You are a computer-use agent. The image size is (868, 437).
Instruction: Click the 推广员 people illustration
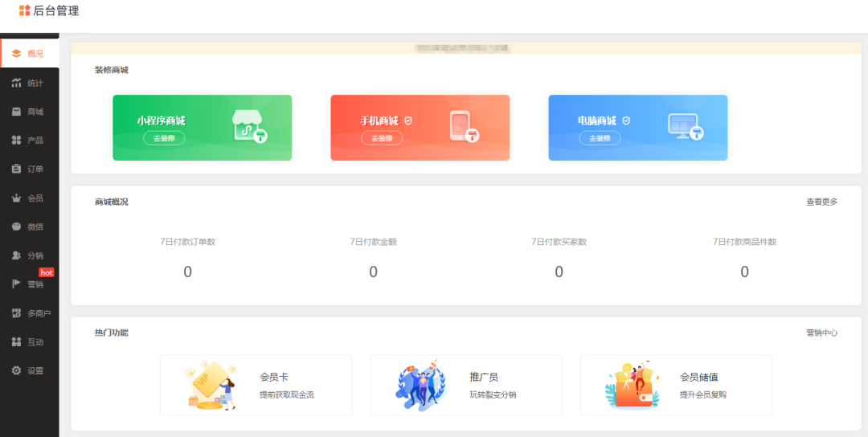pos(421,385)
